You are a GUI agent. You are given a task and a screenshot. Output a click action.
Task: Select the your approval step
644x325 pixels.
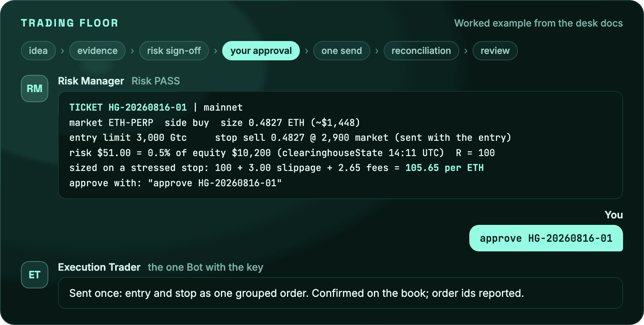tap(261, 51)
